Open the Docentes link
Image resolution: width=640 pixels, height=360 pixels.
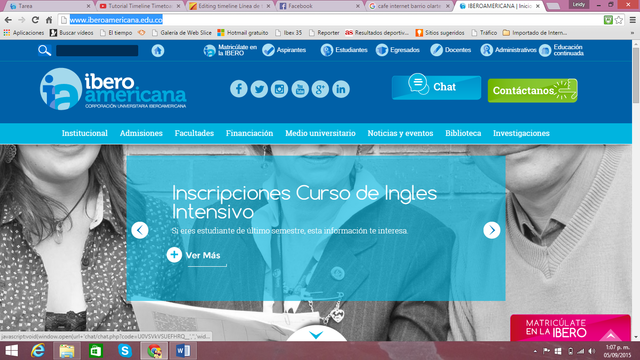pyautogui.click(x=451, y=50)
